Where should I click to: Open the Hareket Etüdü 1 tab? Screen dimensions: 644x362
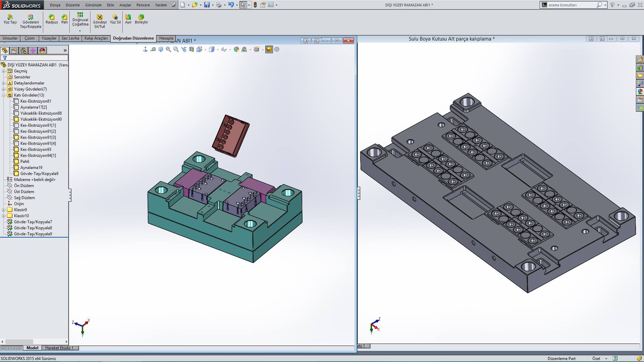59,348
